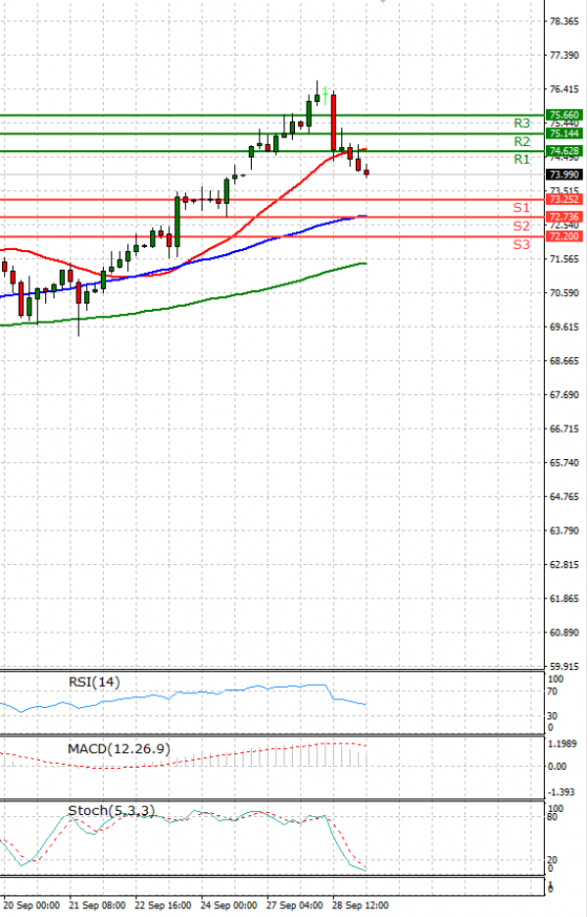Click the 64.765 price scale value
The image size is (588, 917).
click(x=564, y=496)
